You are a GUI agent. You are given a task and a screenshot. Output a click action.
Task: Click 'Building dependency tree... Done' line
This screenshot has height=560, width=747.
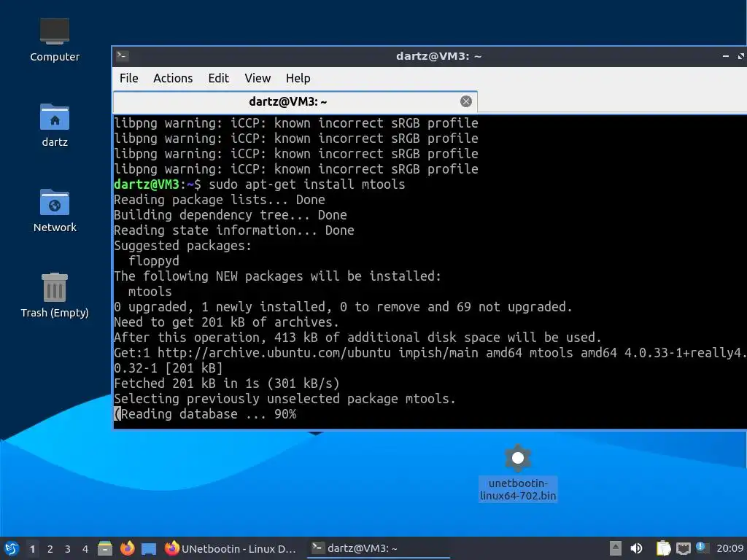click(x=230, y=215)
